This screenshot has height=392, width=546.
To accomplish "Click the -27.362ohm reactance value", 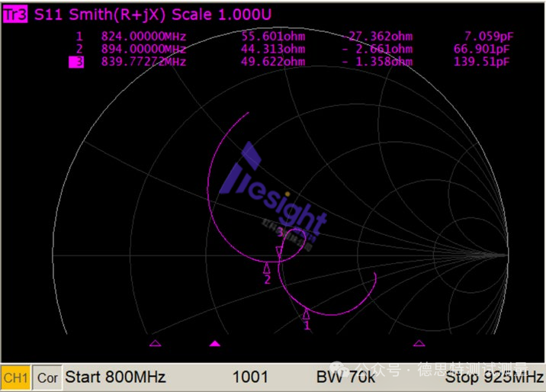I will (377, 36).
